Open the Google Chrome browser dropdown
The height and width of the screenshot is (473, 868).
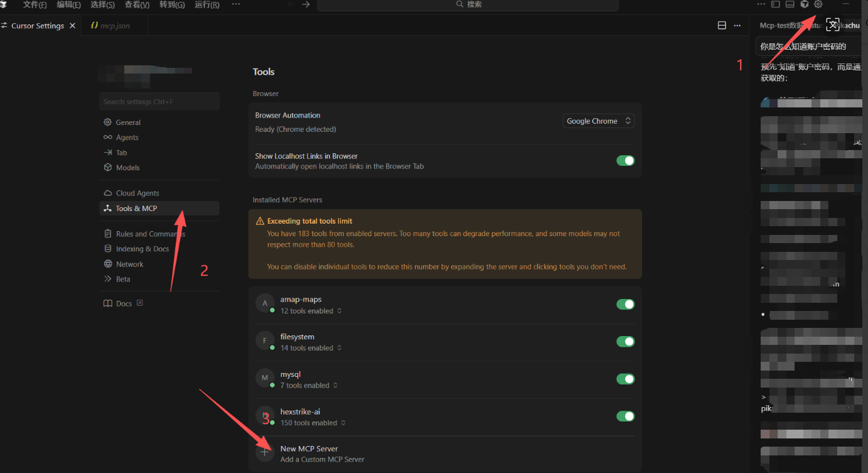coord(599,121)
